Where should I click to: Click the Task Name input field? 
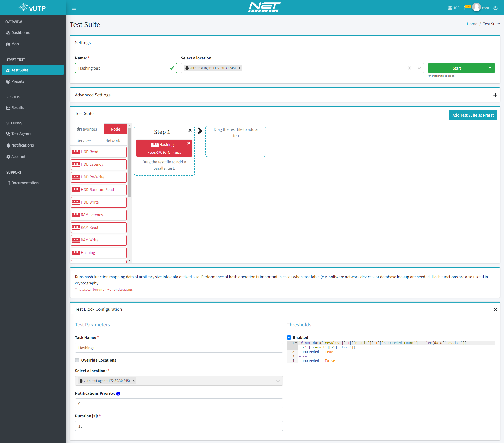[179, 348]
